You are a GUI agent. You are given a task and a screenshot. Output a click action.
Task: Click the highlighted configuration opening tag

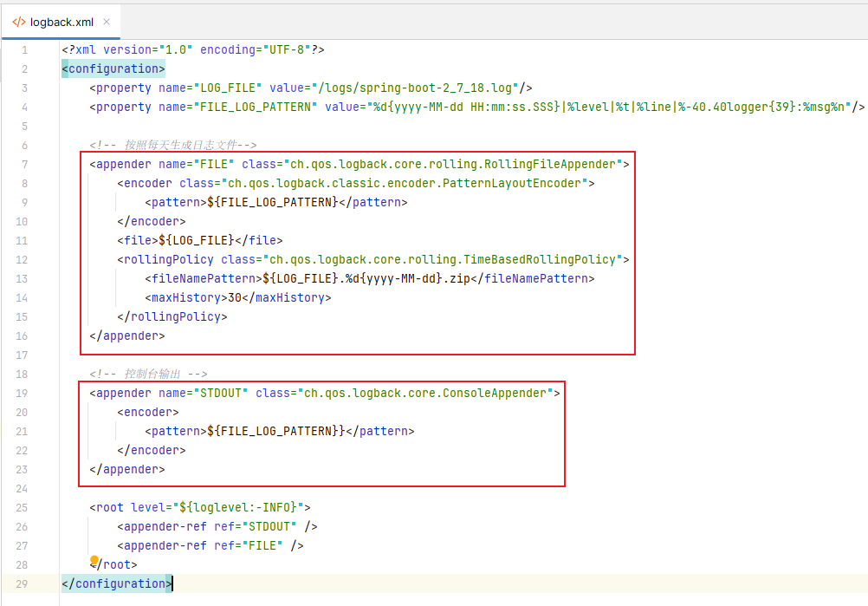113,68
